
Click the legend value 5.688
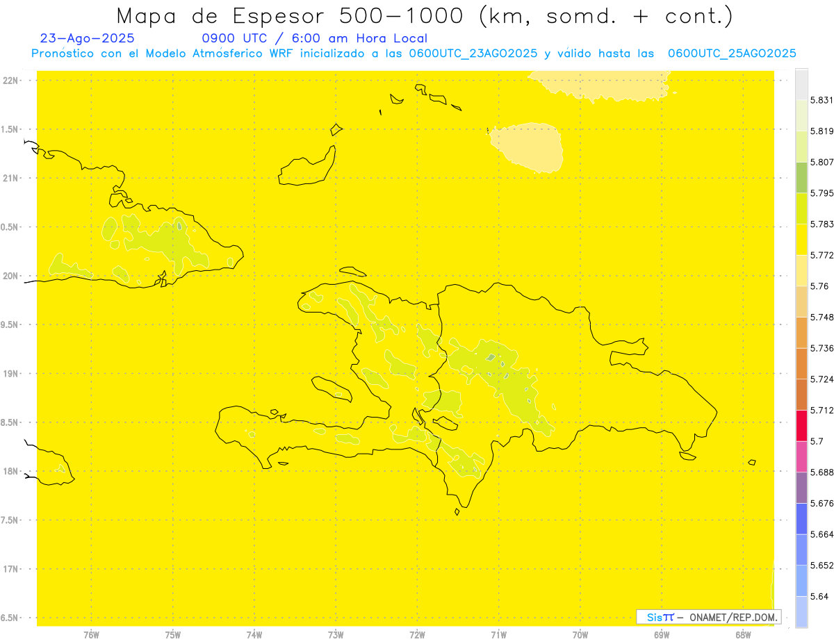click(x=822, y=472)
